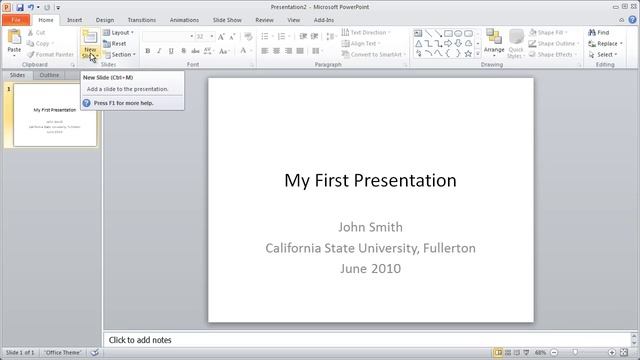Switch to the Design ribbon tab

click(x=105, y=20)
